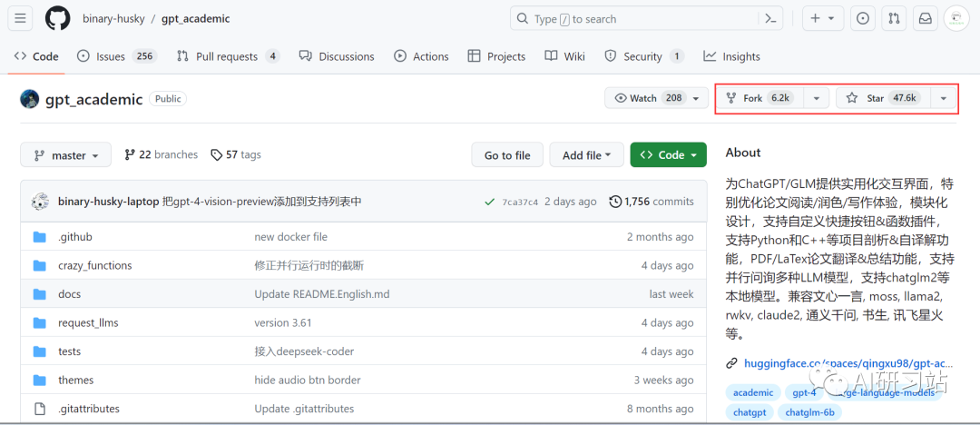
Task: Select the chatgpt topic tag
Action: pyautogui.click(x=750, y=412)
